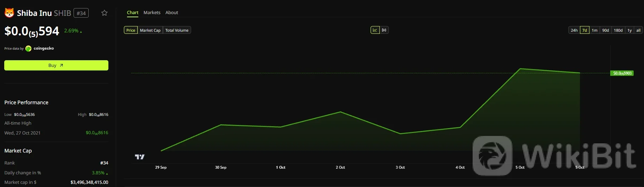Click the Shiba Inu coin logo

9,13
